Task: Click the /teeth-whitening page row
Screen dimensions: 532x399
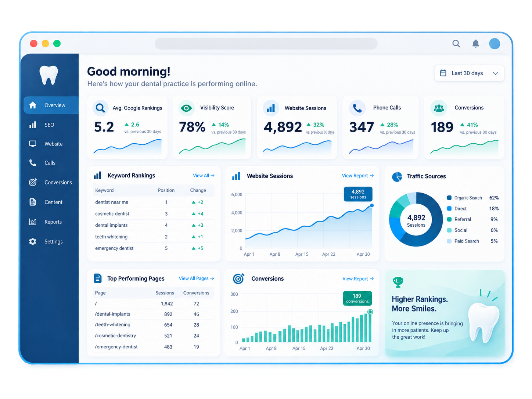Action: click(x=154, y=325)
